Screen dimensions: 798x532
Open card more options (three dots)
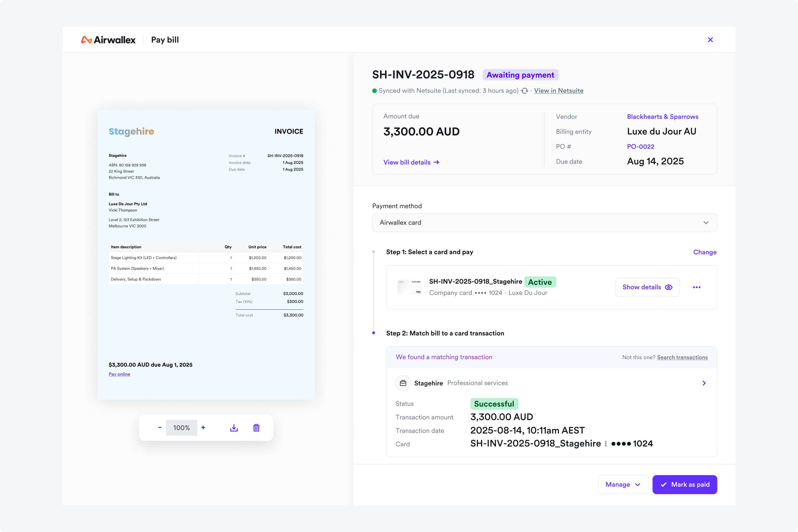click(x=697, y=287)
